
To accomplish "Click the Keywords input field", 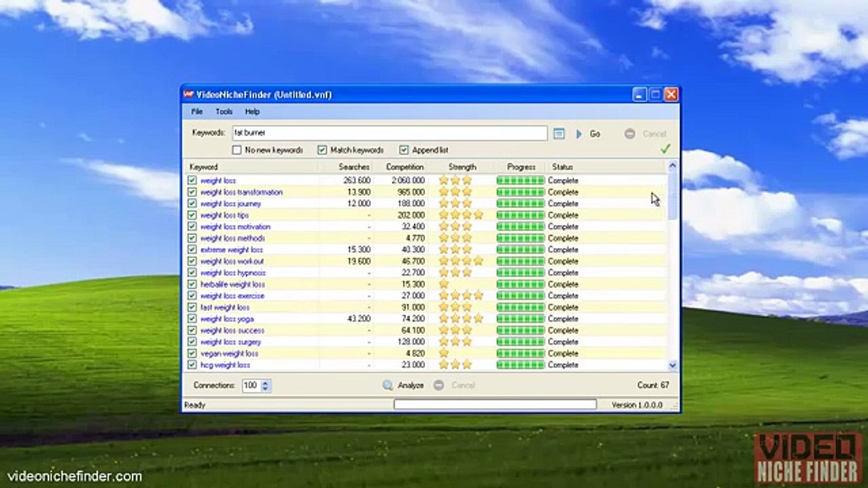I will tap(389, 134).
